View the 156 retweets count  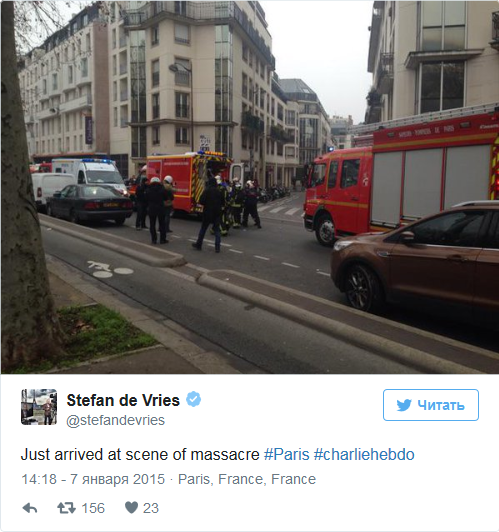click(93, 508)
